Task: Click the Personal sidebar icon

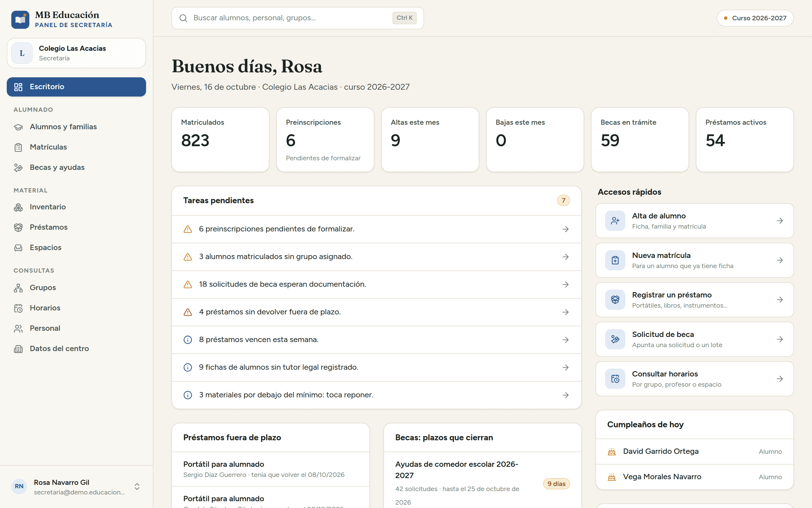Action: click(18, 328)
